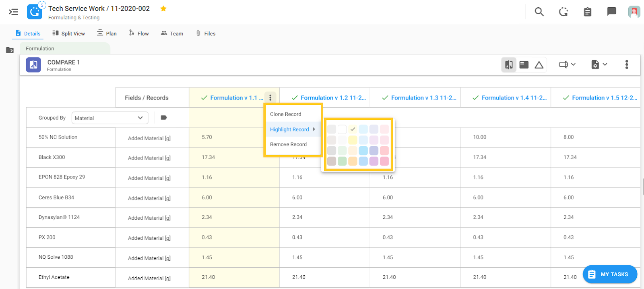Open the Formulation v 1.3 record header
This screenshot has width=644, height=289.
tap(424, 98)
